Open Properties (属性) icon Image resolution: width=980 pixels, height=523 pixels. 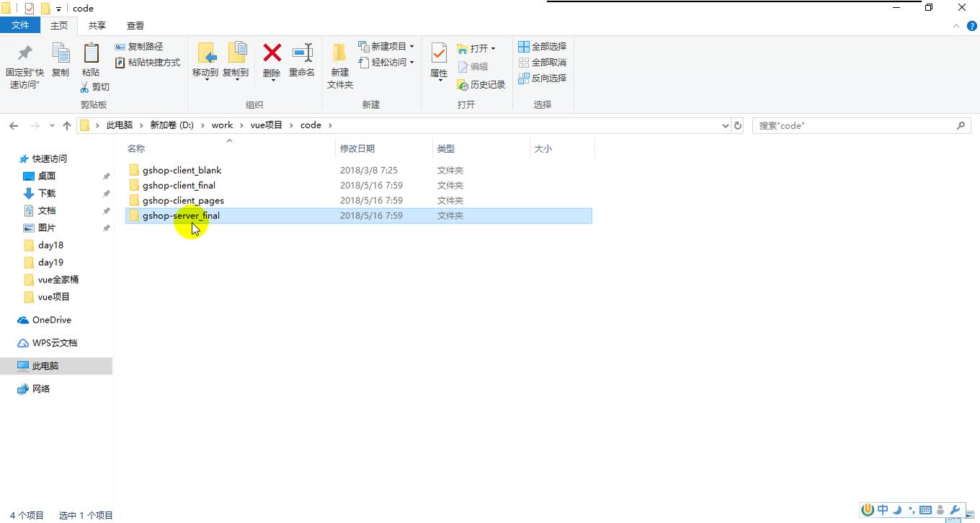439,53
